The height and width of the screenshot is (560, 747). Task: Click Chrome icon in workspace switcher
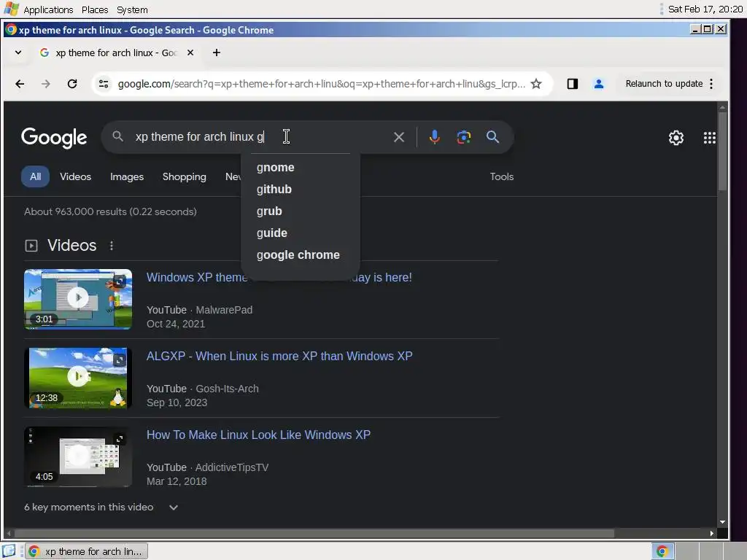point(662,551)
